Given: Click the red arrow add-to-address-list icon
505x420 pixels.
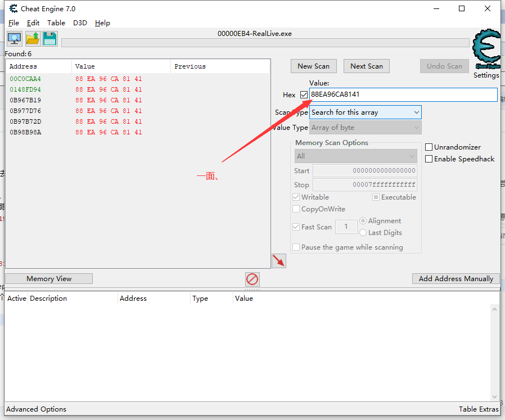Looking at the screenshot, I should coord(279,260).
